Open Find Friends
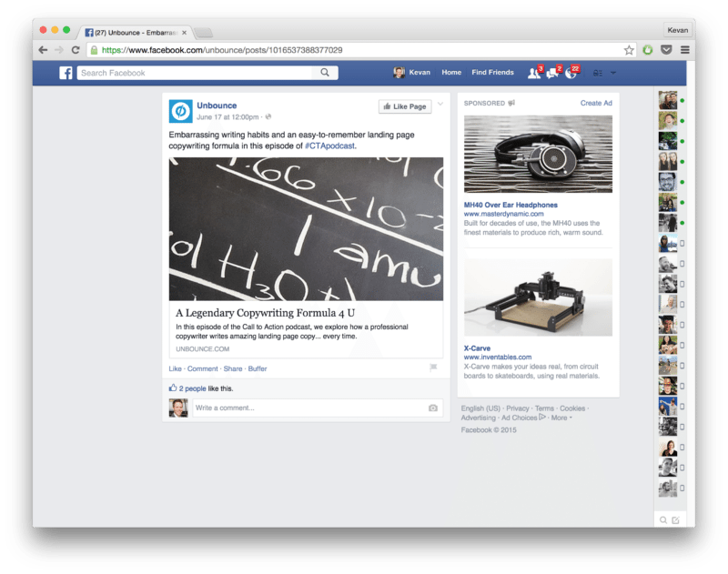This screenshot has height=574, width=728. tap(492, 73)
